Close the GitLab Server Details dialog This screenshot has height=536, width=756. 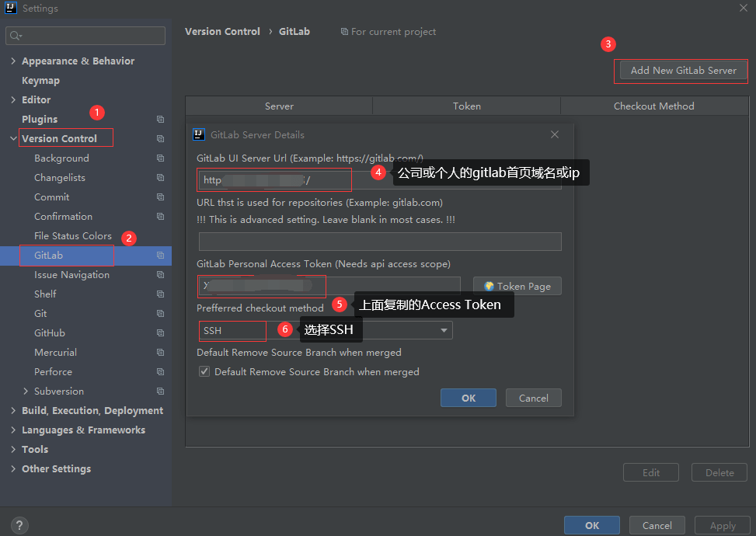click(555, 134)
